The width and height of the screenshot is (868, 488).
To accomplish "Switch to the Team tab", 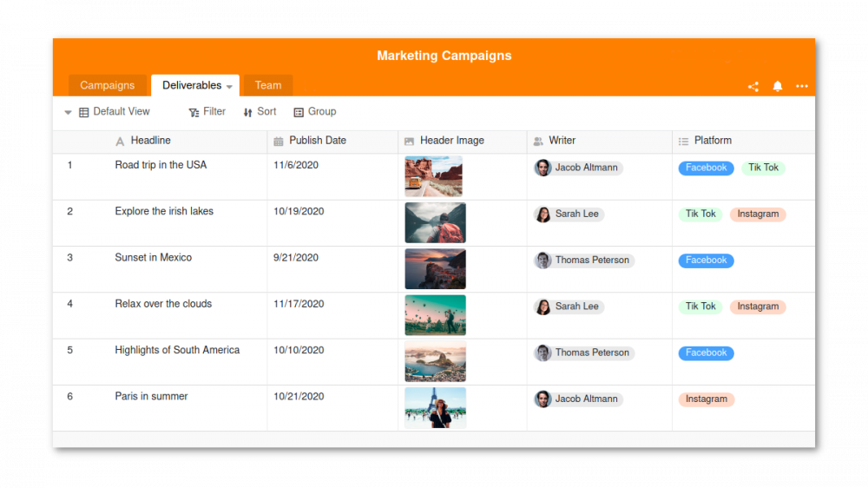I will coord(268,85).
